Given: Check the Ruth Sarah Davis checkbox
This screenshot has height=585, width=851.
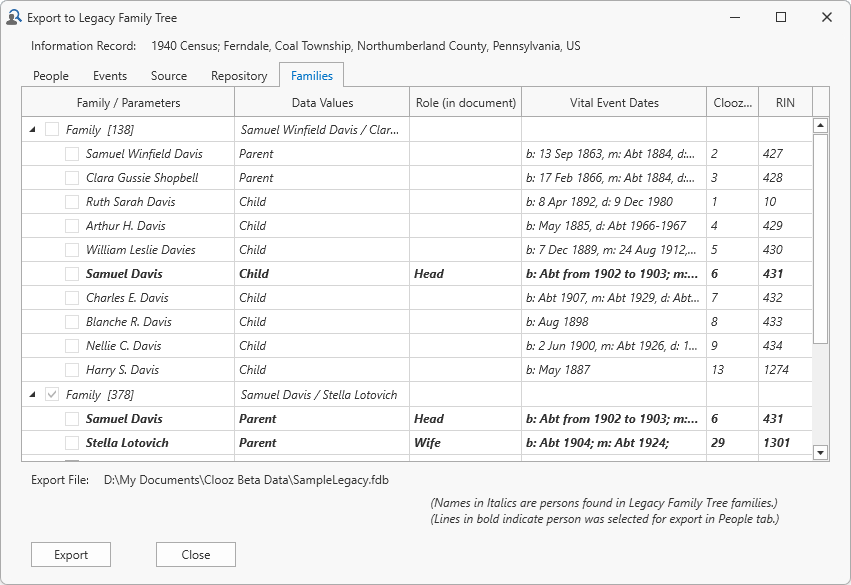Looking at the screenshot, I should (72, 202).
